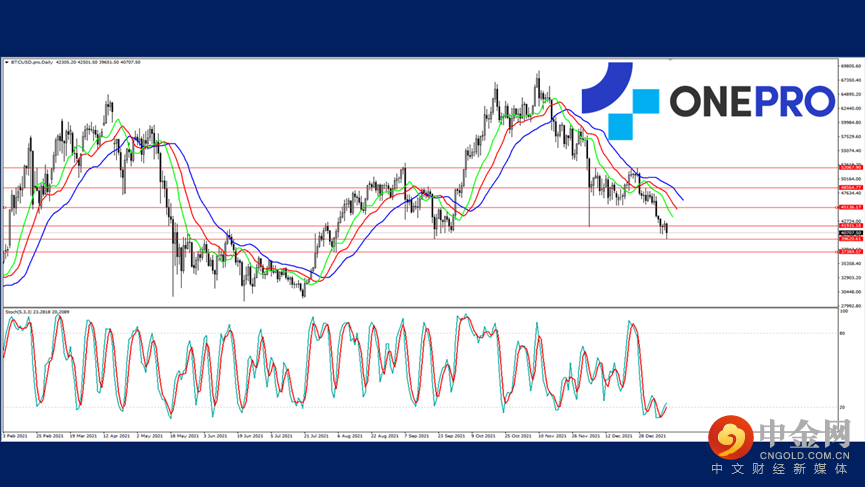This screenshot has height=487, width=865.
Task: Click the 28 Dec 2021 date label
Action: click(x=652, y=436)
